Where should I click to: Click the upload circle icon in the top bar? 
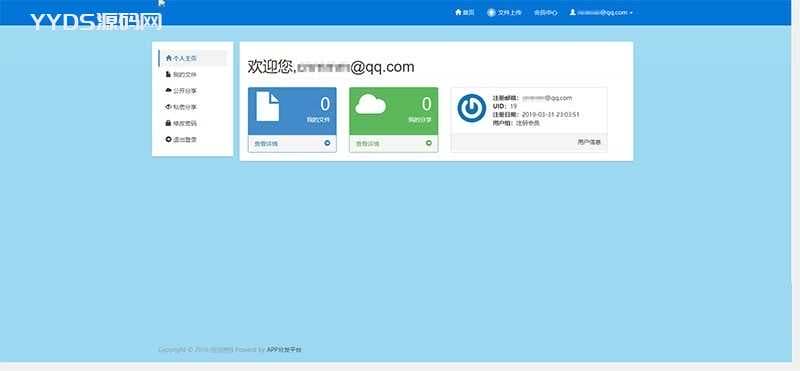491,12
